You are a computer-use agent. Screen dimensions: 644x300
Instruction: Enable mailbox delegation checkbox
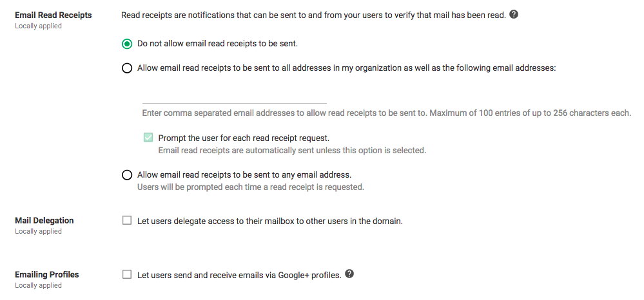click(x=127, y=221)
